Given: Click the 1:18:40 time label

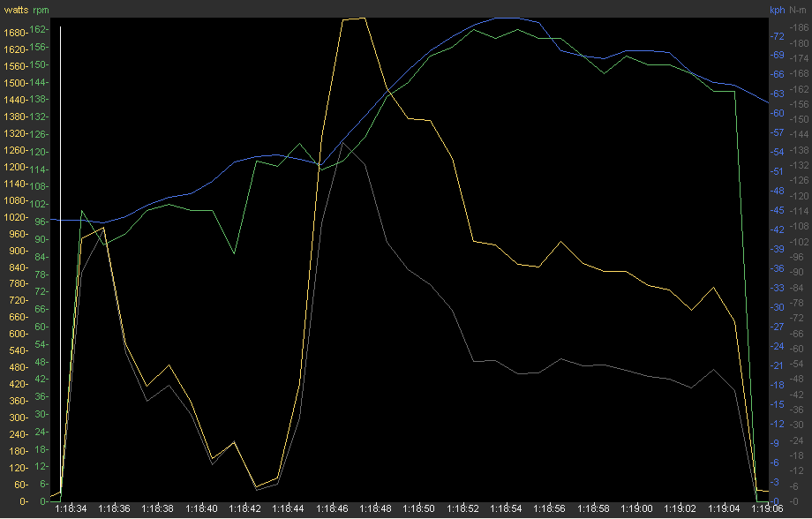Looking at the screenshot, I should coord(201,508).
